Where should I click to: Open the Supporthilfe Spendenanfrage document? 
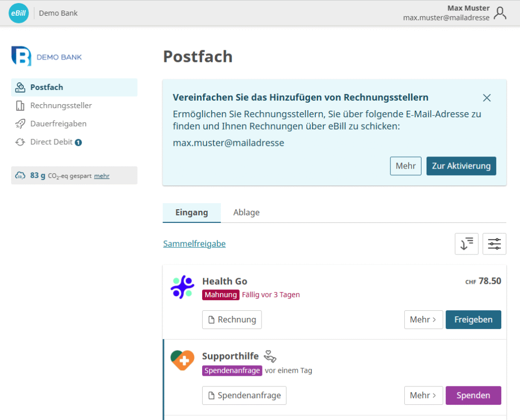[x=244, y=396]
